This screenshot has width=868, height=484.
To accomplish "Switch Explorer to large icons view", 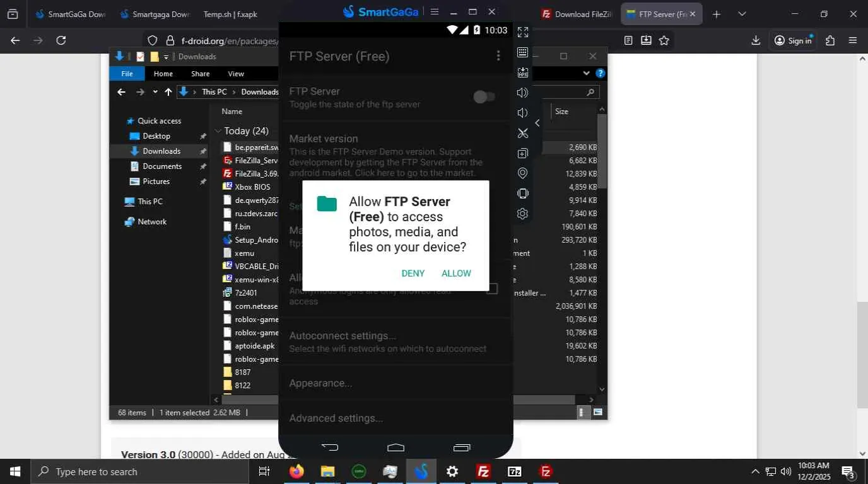I will pyautogui.click(x=597, y=413).
